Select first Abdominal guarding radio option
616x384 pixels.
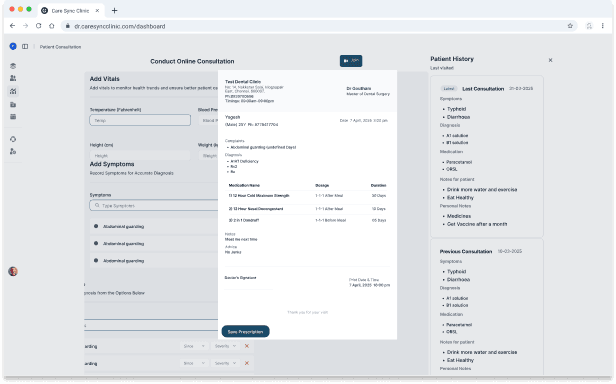96,226
